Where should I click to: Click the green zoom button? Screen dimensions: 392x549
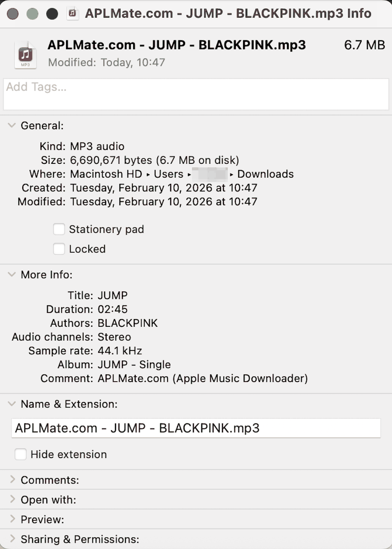(x=52, y=14)
